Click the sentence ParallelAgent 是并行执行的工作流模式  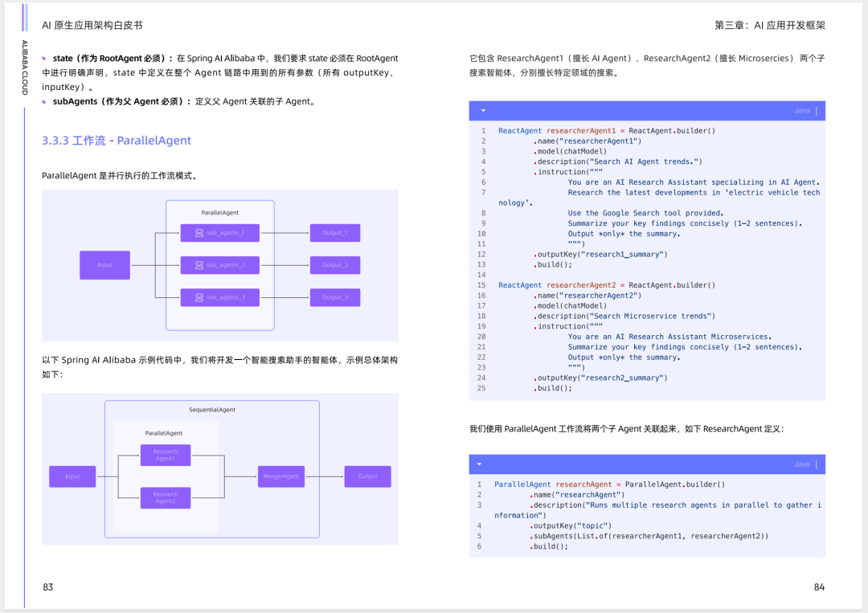tap(120, 176)
